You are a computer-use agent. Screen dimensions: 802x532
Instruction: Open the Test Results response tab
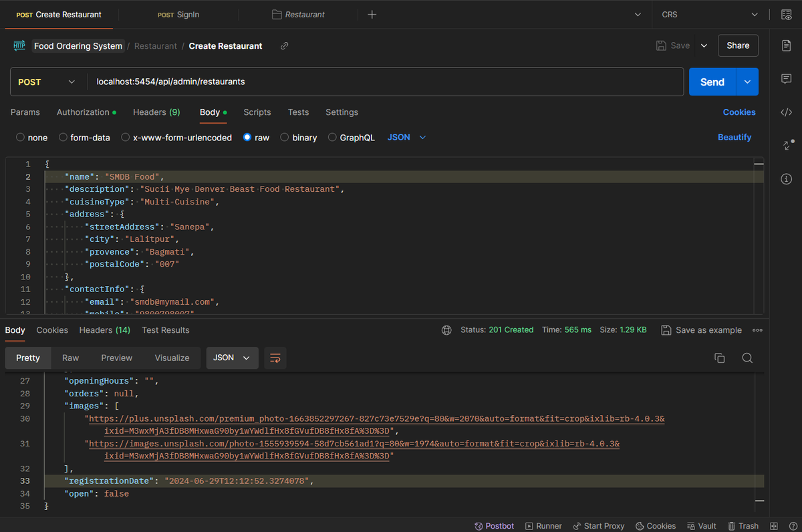[x=166, y=330]
